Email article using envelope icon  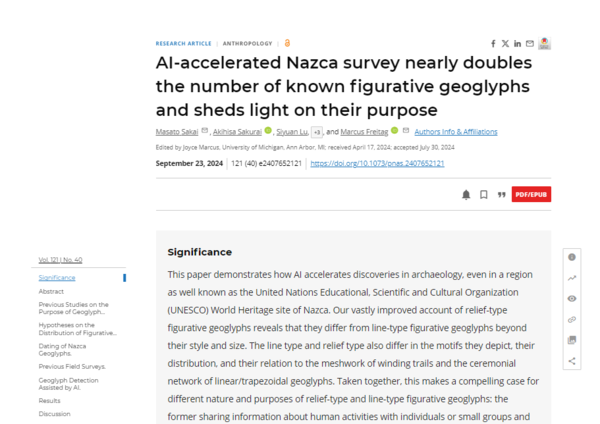point(530,44)
